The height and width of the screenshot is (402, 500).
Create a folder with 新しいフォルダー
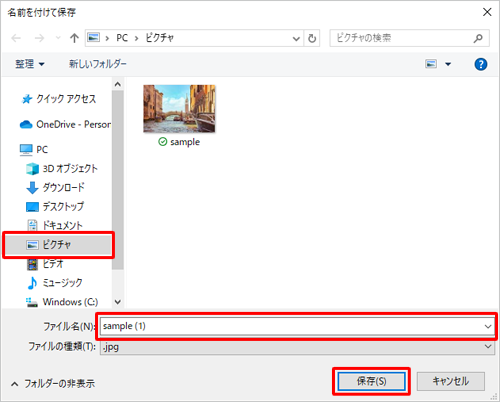(x=98, y=64)
